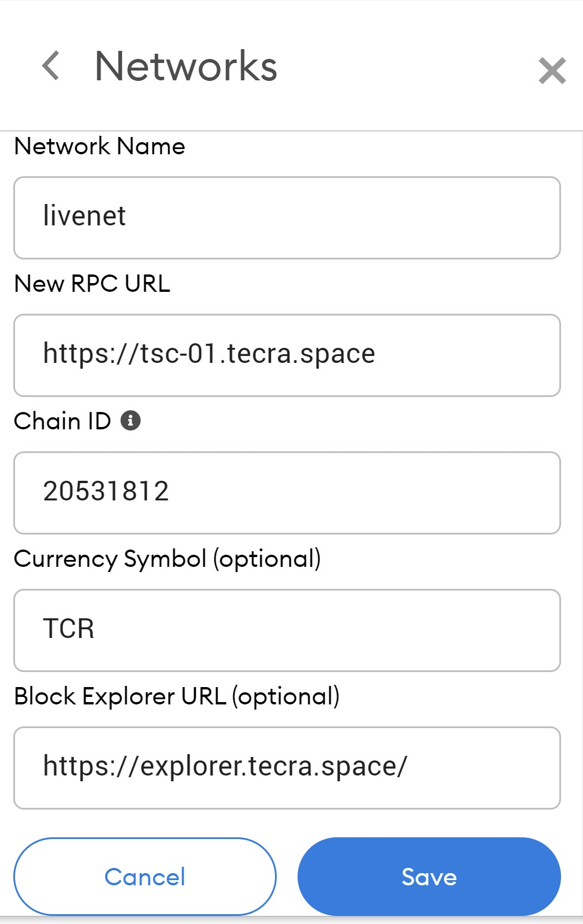Focus the Chain ID input field
The height and width of the screenshot is (924, 583).
pyautogui.click(x=287, y=493)
